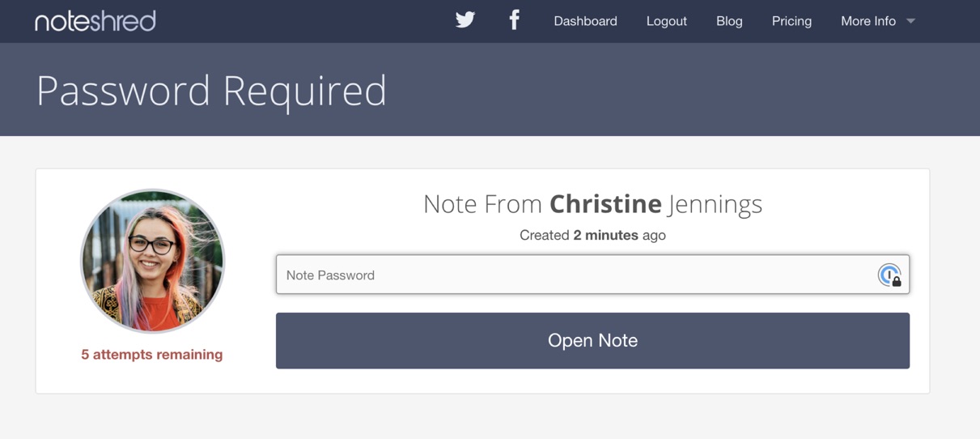Click Christine Jennings' profile photo

152,262
